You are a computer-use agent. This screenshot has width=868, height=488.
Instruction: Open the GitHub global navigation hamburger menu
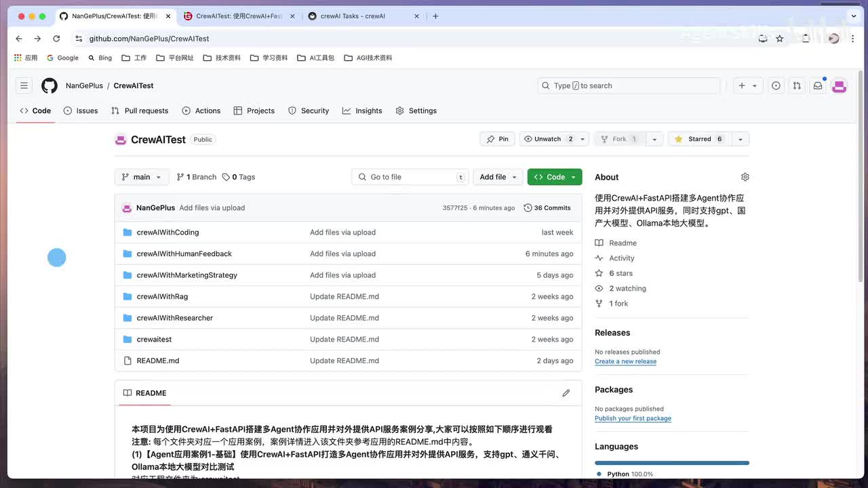pyautogui.click(x=24, y=85)
